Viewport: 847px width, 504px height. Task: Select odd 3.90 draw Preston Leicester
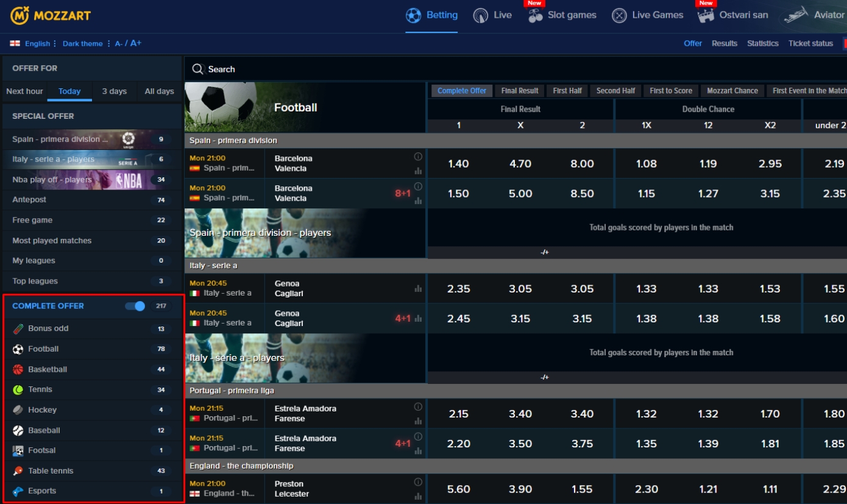coord(520,489)
